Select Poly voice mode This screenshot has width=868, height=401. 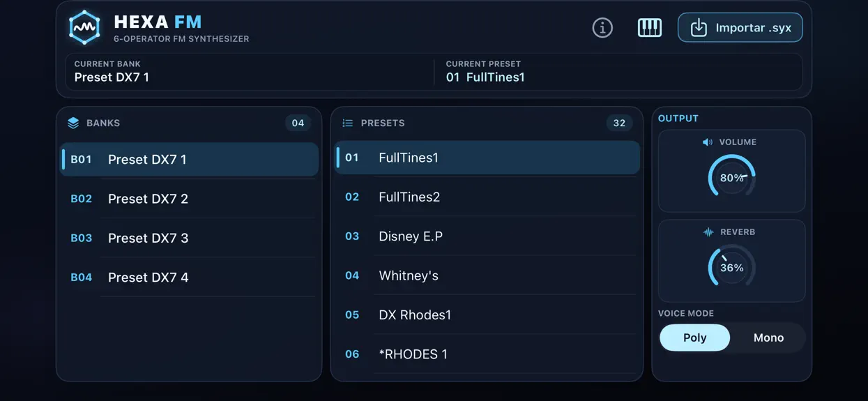pyautogui.click(x=694, y=338)
